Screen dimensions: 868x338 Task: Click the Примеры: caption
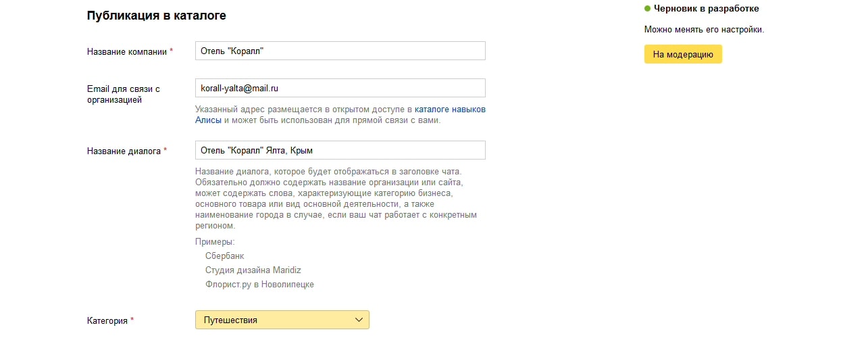[214, 242]
